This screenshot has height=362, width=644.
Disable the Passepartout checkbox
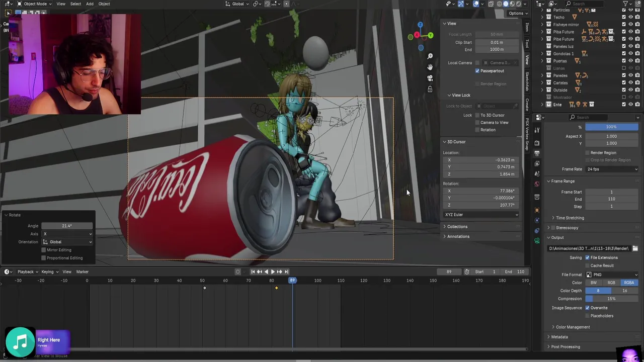click(477, 71)
